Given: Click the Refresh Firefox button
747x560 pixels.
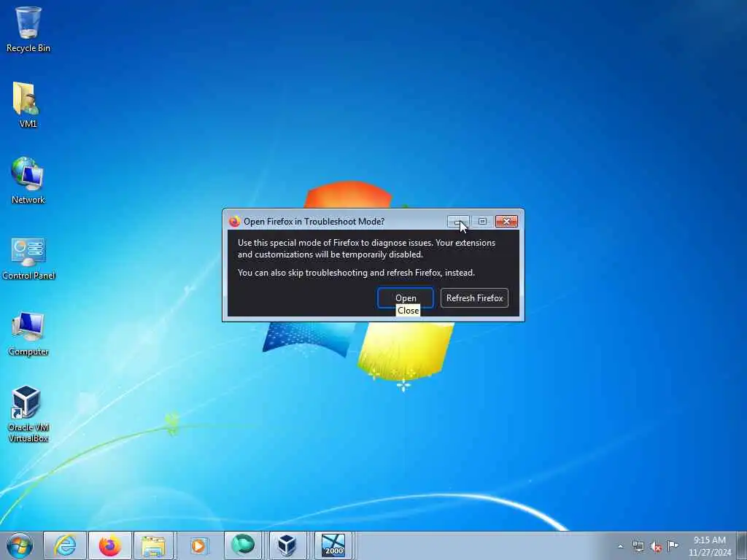Looking at the screenshot, I should point(474,298).
